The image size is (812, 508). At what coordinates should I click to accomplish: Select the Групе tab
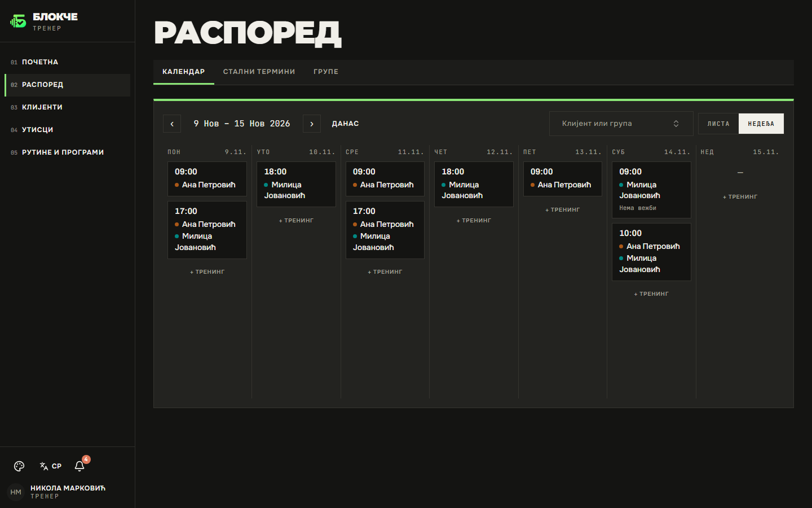(326, 72)
